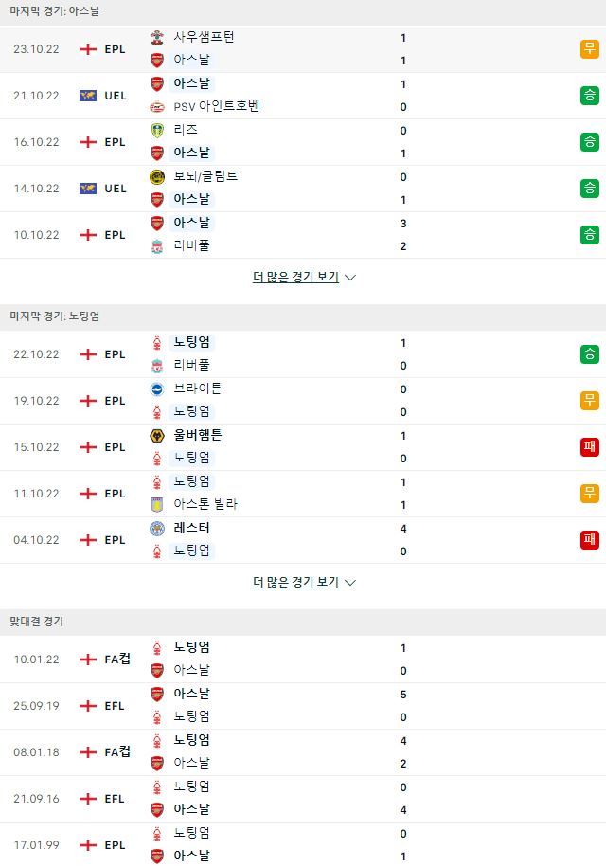
Task: Click the Wolverhampton wolf crest icon
Action: [x=157, y=436]
